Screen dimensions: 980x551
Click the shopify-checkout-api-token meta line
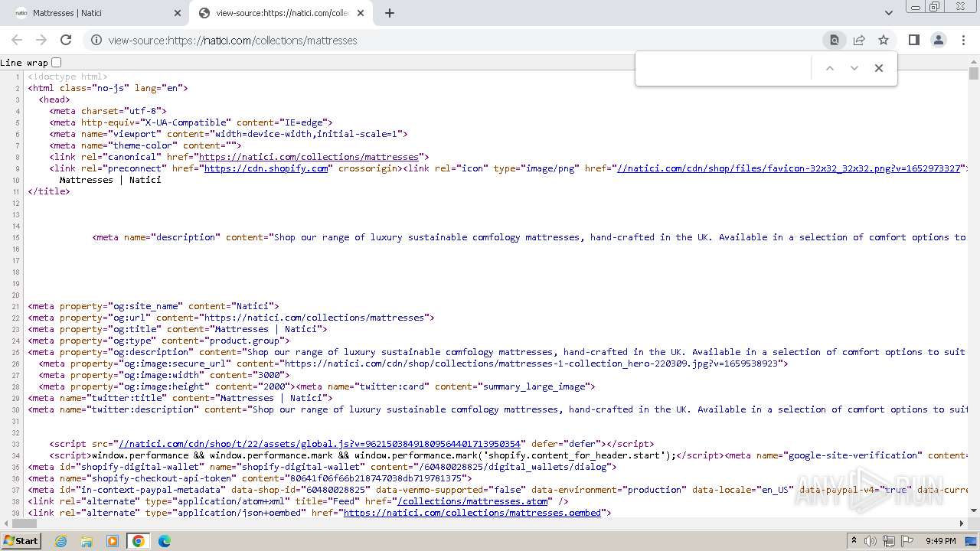tap(250, 478)
